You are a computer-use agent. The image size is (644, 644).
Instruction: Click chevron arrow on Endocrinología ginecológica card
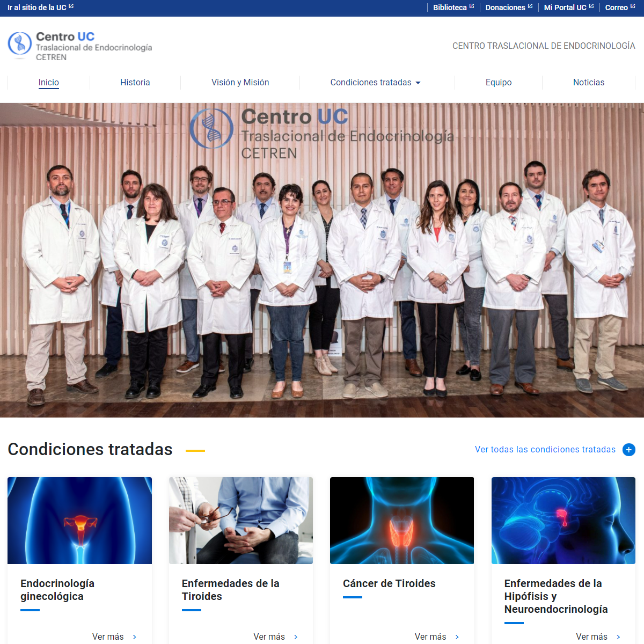(135, 637)
